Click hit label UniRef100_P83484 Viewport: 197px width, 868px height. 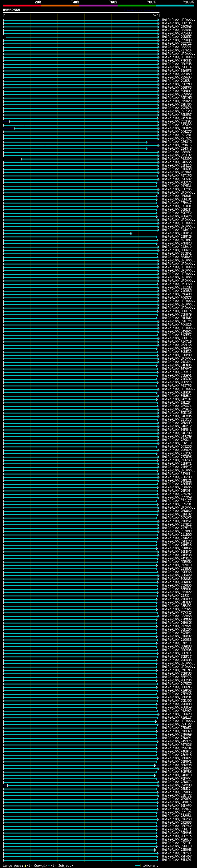point(177,30)
